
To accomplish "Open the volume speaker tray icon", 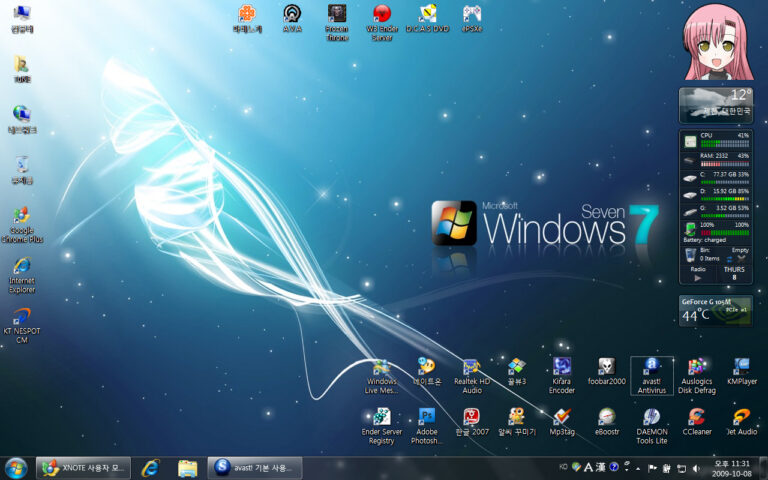I will point(696,468).
